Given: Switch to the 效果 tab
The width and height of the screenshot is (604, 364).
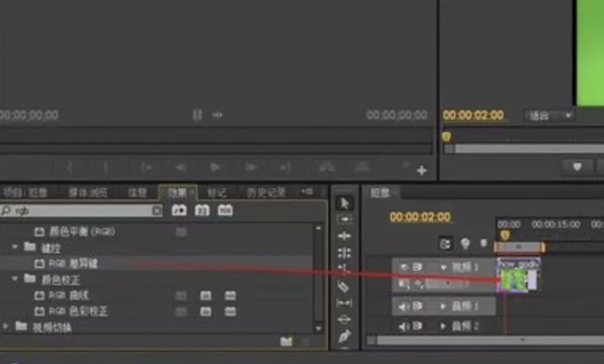Looking at the screenshot, I should click(x=177, y=192).
